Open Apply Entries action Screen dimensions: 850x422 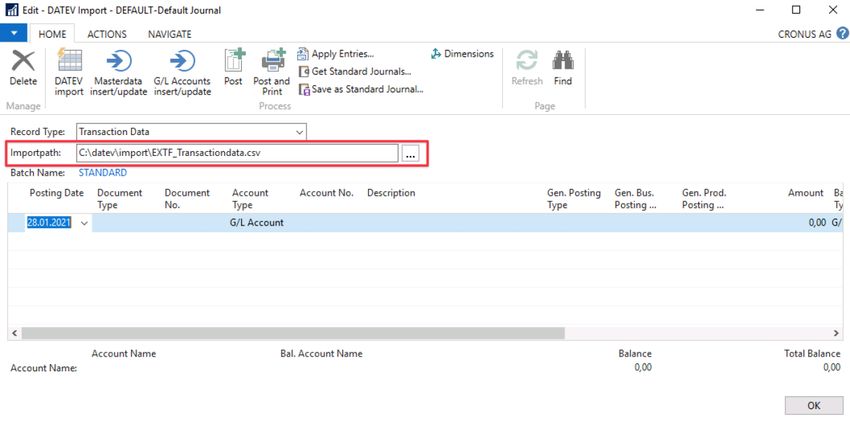pyautogui.click(x=336, y=54)
